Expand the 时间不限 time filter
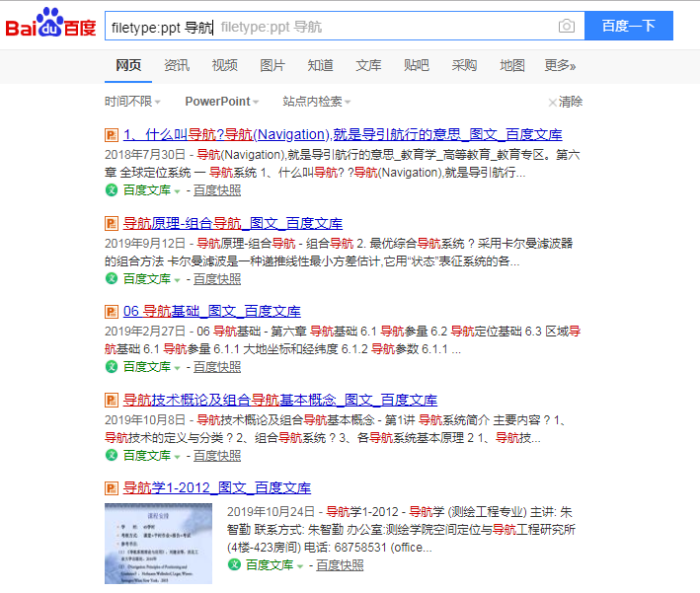This screenshot has height=593, width=700. (x=132, y=102)
